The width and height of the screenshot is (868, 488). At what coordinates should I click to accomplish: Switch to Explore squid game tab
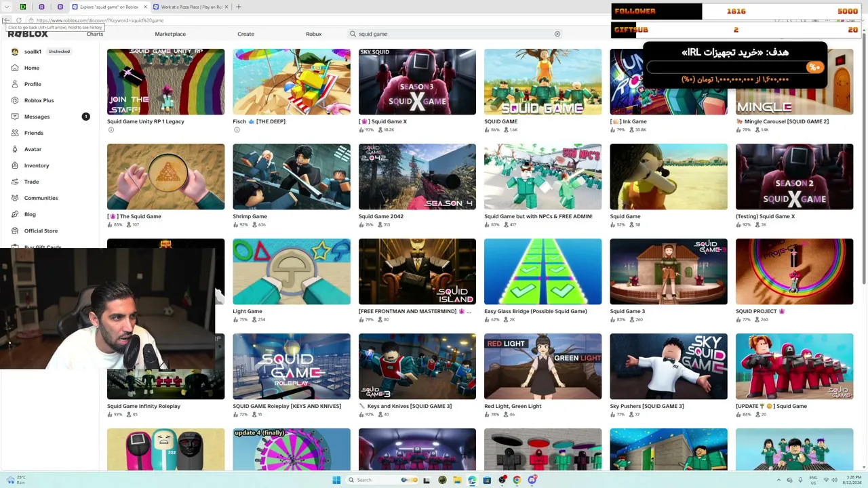(108, 7)
